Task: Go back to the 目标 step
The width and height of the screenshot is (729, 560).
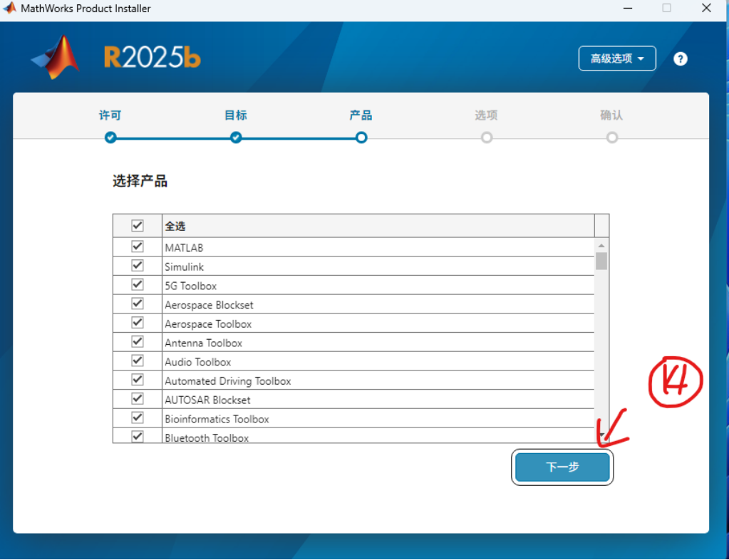Action: [x=236, y=115]
